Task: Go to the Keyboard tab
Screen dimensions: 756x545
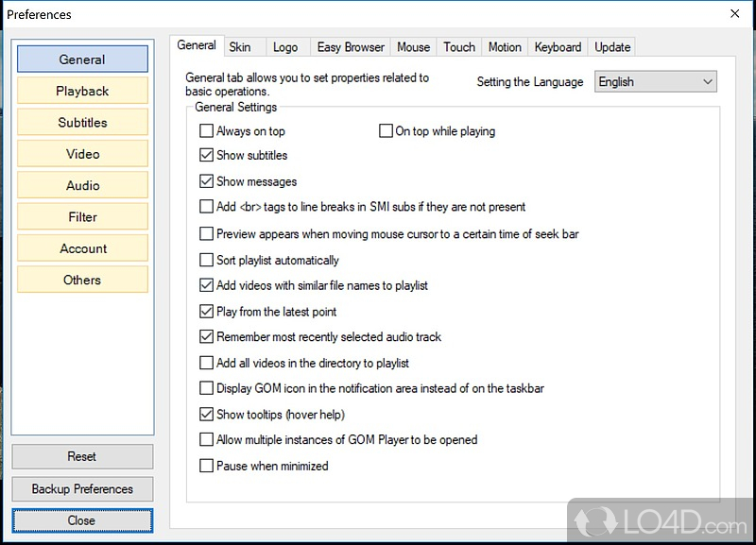Action: [558, 47]
